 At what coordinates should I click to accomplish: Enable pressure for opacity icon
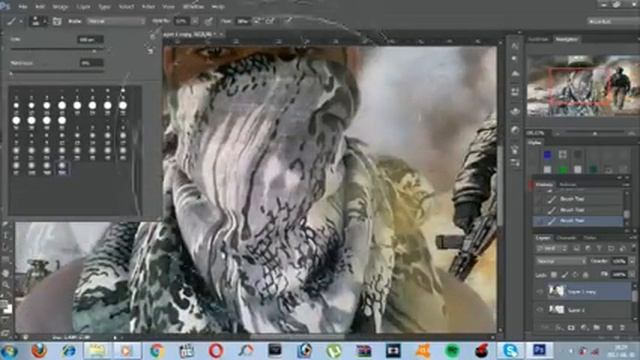point(209,21)
